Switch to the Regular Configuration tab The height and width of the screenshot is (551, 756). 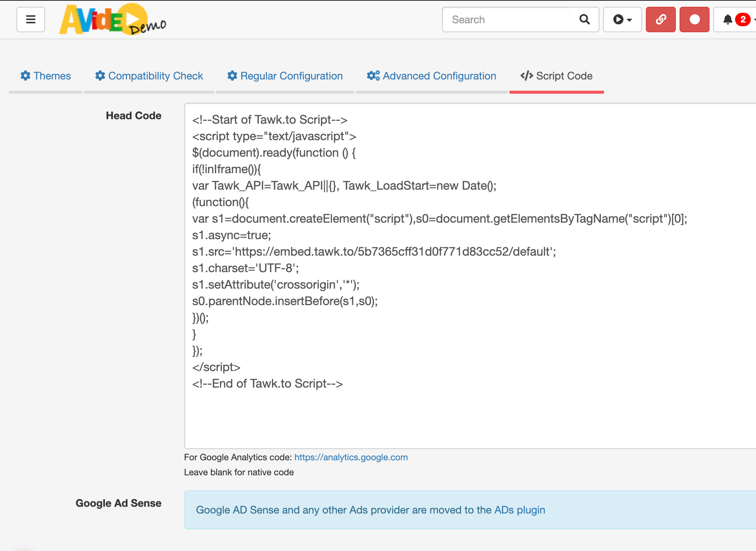(x=292, y=76)
